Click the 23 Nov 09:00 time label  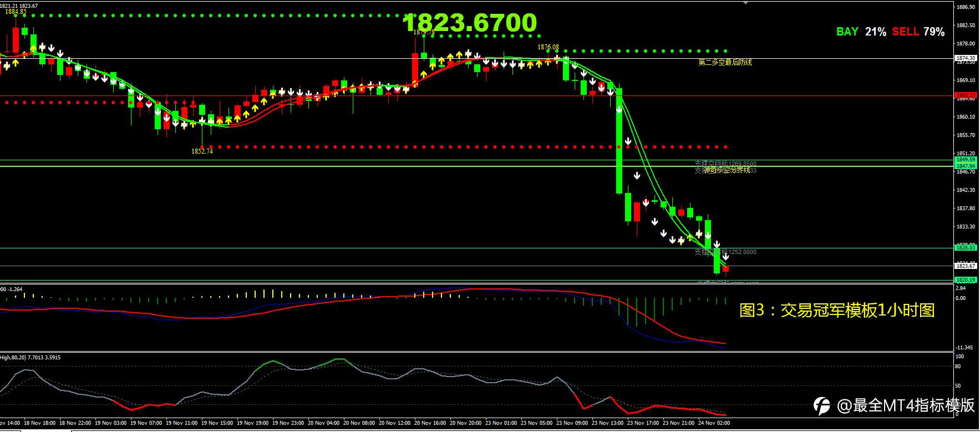pos(572,423)
